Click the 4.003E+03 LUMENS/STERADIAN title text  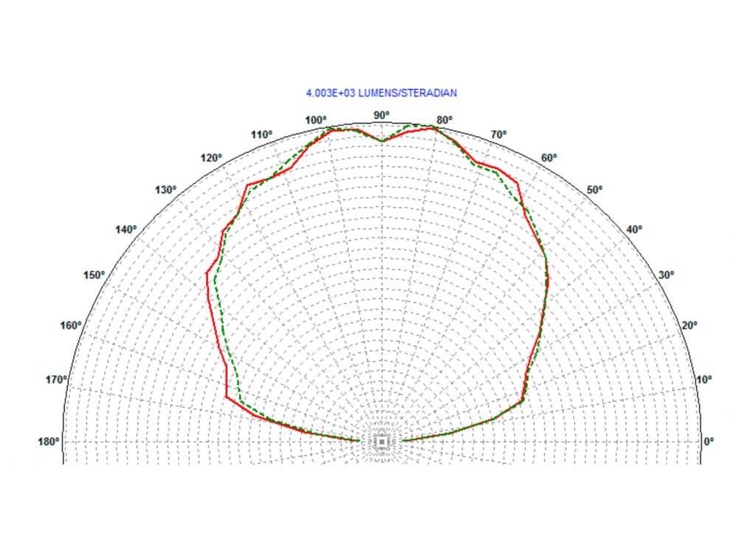pos(381,93)
